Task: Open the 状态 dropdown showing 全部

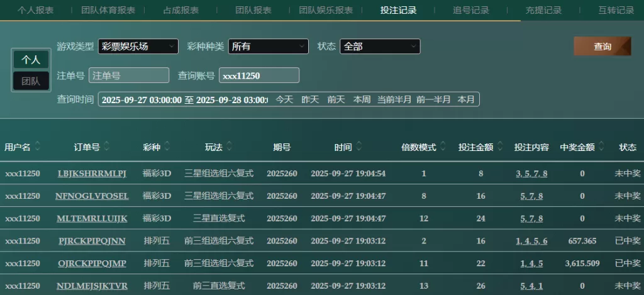Action: [x=380, y=47]
